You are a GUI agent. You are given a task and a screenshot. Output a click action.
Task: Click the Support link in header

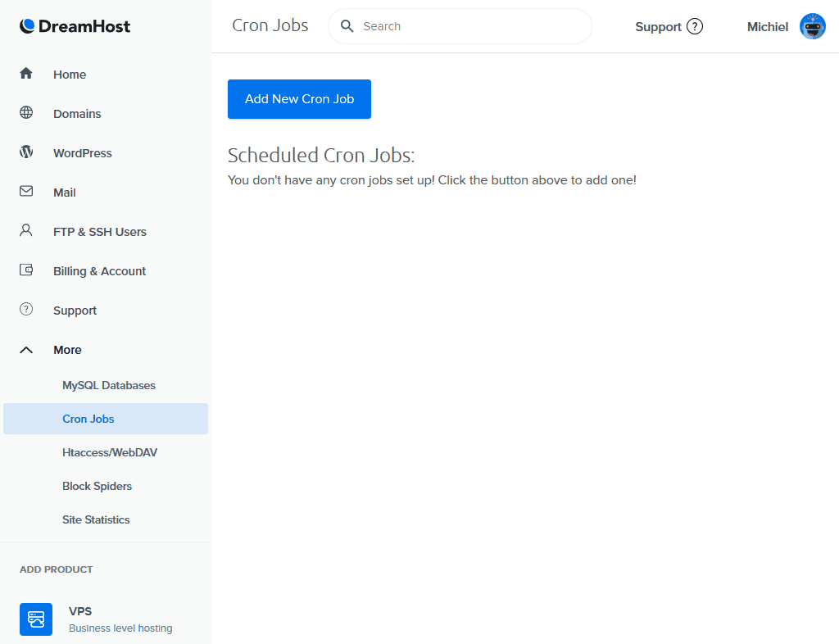[x=658, y=27]
